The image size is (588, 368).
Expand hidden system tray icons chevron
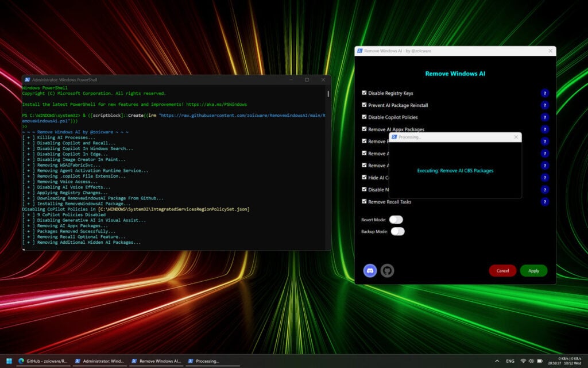(497, 361)
